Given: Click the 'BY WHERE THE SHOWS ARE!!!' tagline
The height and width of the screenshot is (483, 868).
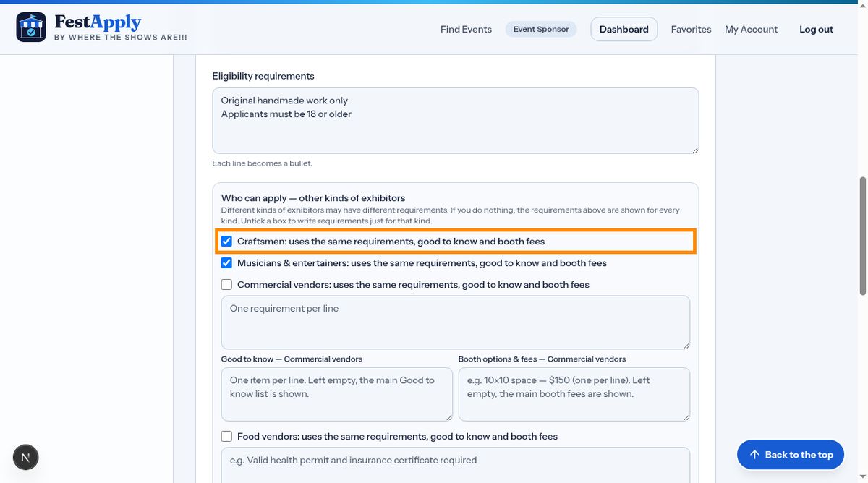Looking at the screenshot, I should click(121, 38).
